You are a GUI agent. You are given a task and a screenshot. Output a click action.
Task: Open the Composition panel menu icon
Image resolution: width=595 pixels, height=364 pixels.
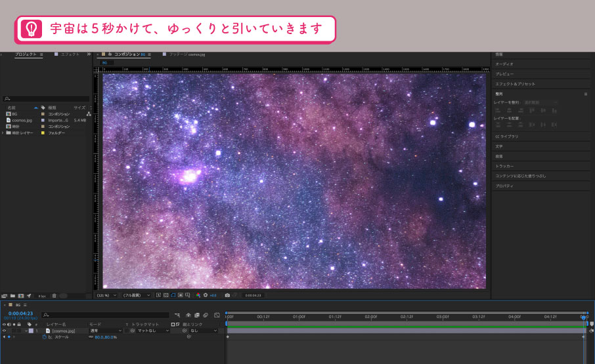[150, 54]
